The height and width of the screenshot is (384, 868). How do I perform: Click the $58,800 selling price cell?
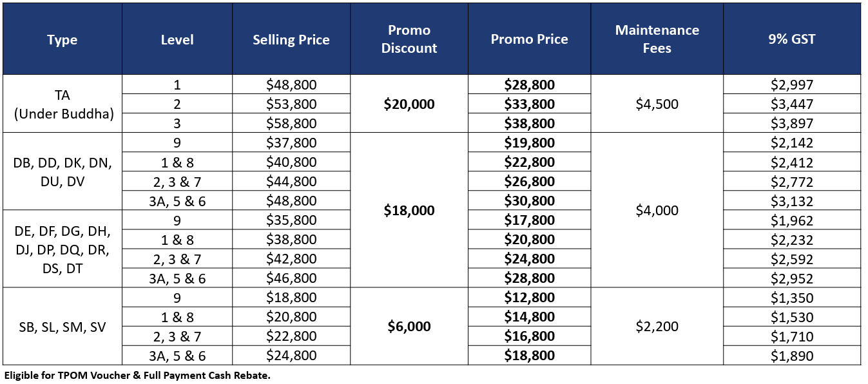click(291, 123)
